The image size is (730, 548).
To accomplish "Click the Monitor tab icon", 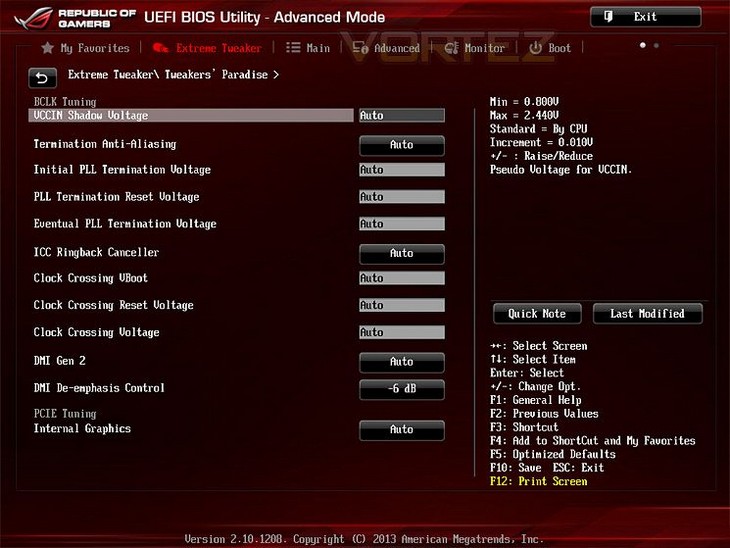I will (x=451, y=48).
